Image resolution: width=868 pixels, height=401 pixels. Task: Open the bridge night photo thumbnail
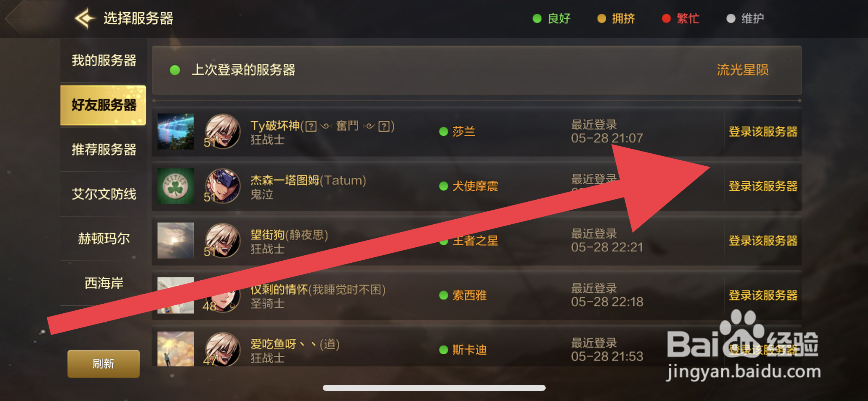click(175, 131)
